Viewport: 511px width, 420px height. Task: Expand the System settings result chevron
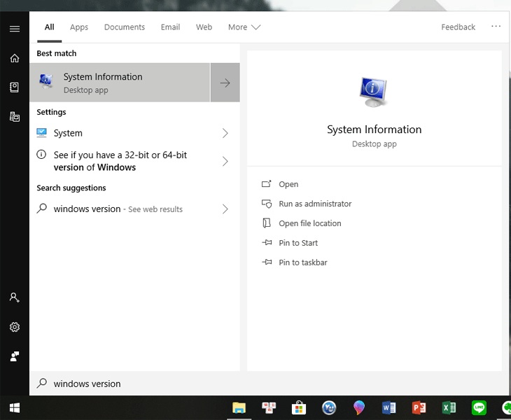225,133
